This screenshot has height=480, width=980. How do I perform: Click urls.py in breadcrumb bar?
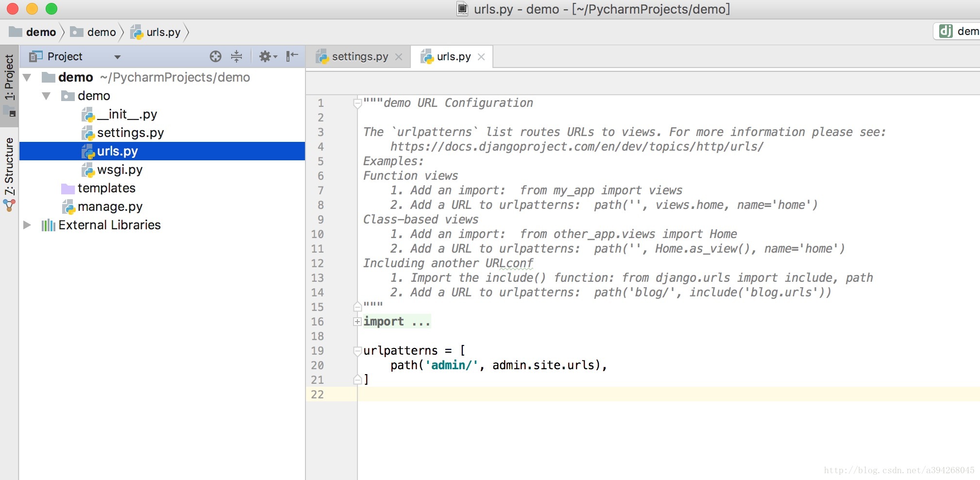(156, 32)
